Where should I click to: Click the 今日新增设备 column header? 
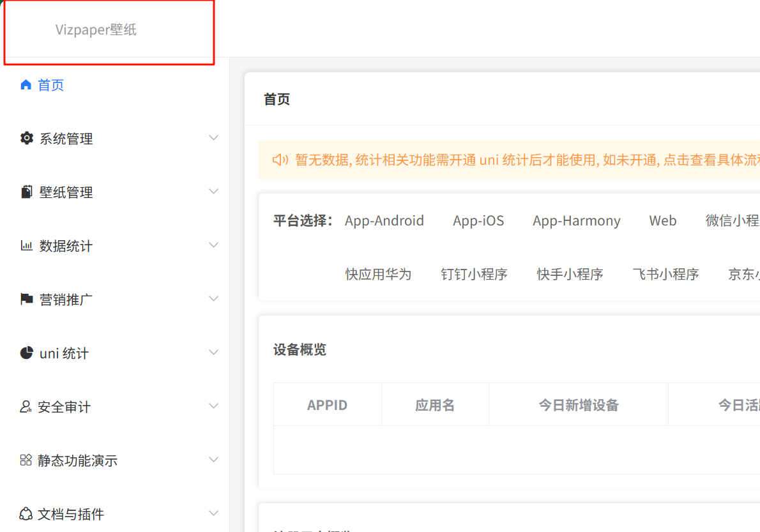pos(579,404)
